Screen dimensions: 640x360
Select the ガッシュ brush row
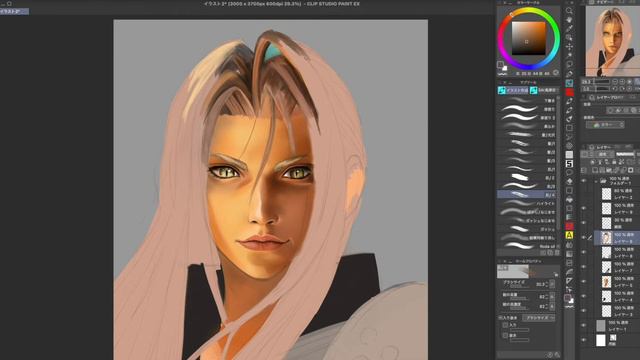(527, 229)
